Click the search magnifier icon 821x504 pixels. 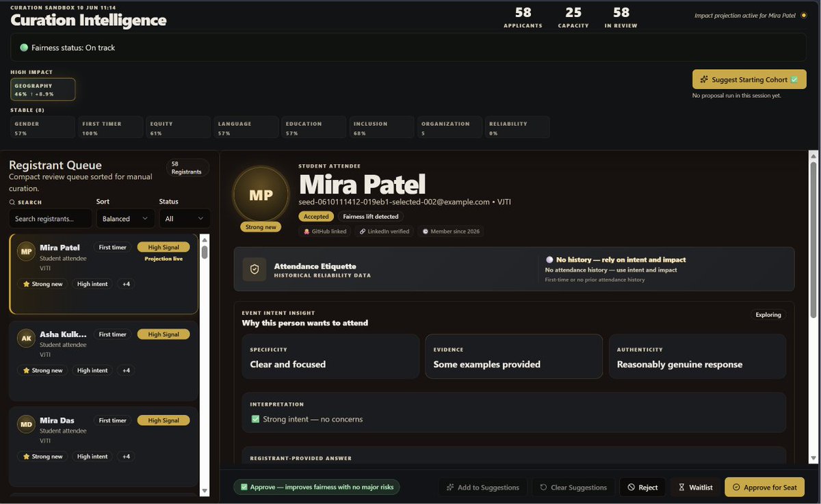12,202
